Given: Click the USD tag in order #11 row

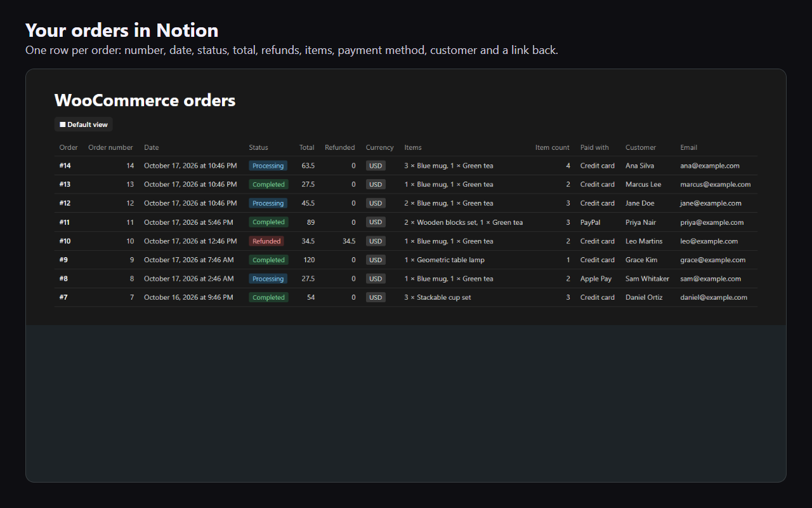Looking at the screenshot, I should pos(376,222).
